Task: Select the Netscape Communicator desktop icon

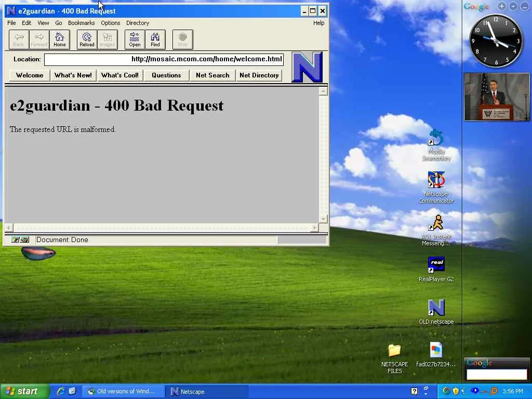Action: [436, 187]
